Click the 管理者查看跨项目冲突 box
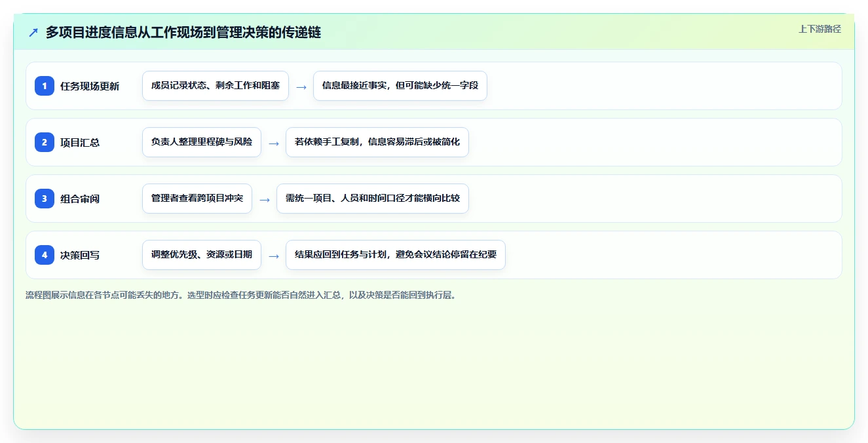Viewport: 868px width, 443px height. click(197, 199)
